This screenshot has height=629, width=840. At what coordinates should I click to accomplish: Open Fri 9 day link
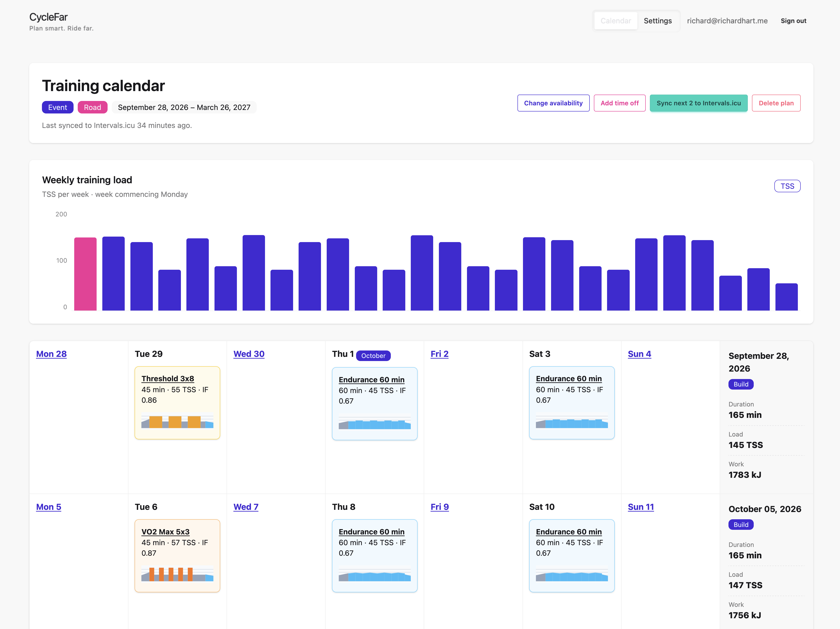tap(440, 507)
